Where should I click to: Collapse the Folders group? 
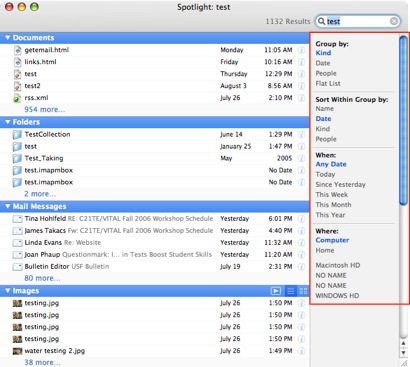point(8,122)
